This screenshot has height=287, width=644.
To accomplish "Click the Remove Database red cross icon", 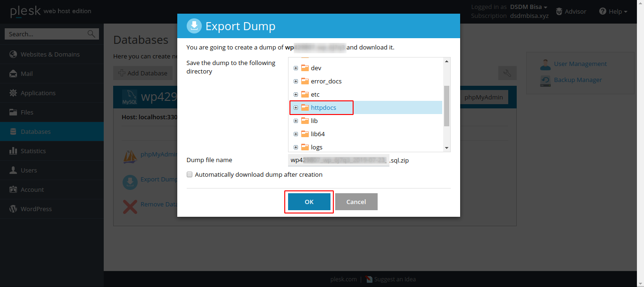I will tap(130, 206).
